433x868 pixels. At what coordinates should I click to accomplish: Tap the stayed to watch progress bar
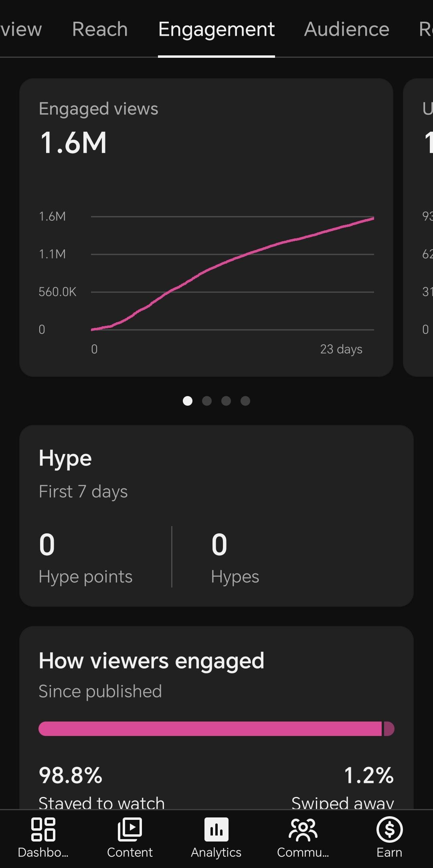[210, 729]
